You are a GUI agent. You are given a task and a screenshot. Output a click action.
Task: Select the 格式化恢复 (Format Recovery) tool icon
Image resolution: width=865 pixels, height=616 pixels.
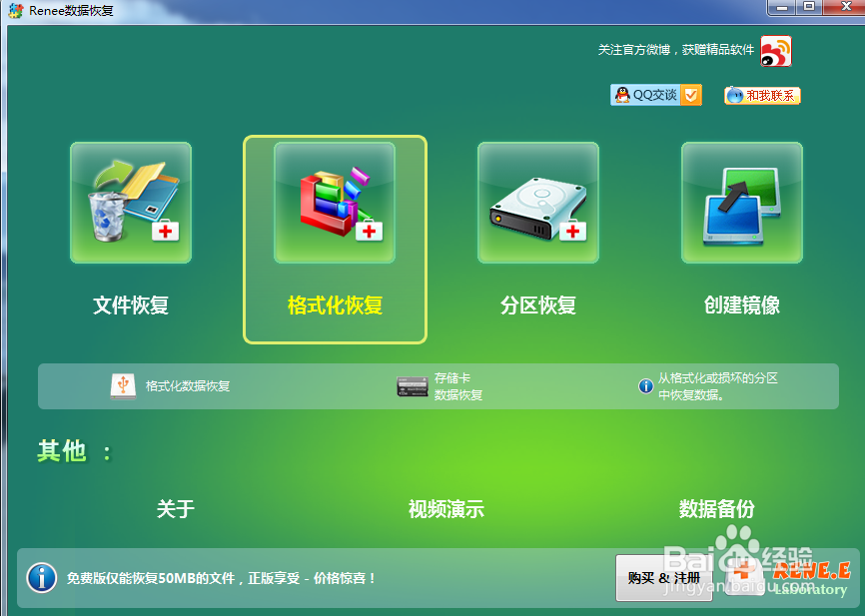click(334, 203)
